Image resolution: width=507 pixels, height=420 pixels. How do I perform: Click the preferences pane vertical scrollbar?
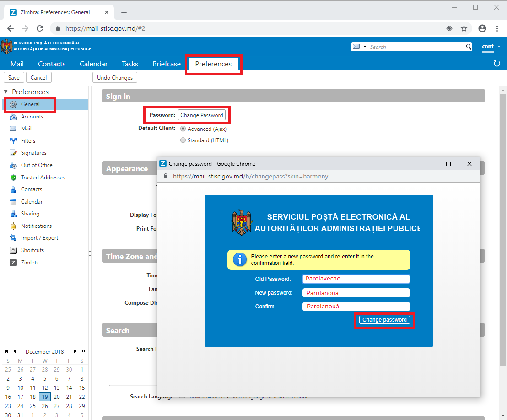(x=503, y=229)
